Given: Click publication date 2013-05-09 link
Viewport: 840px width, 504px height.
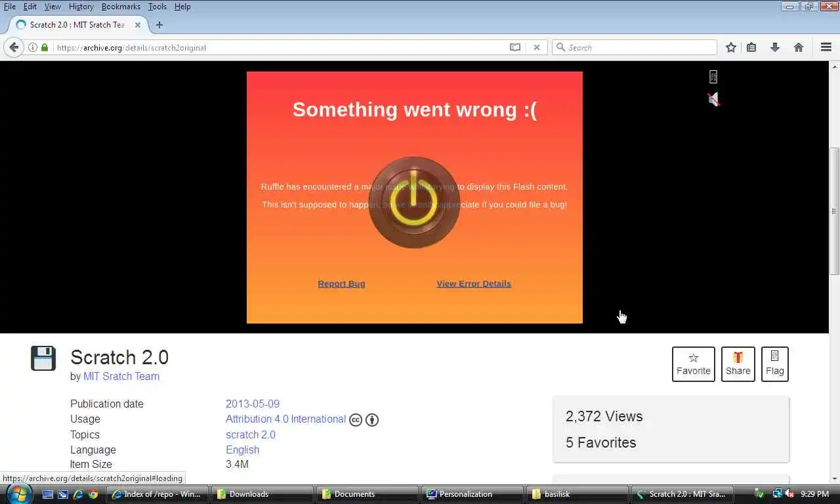Looking at the screenshot, I should pyautogui.click(x=253, y=404).
